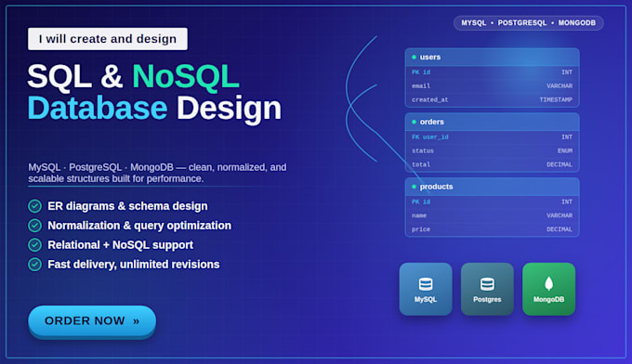This screenshot has width=632, height=364.
Task: Select the users table header
Action: click(493, 58)
